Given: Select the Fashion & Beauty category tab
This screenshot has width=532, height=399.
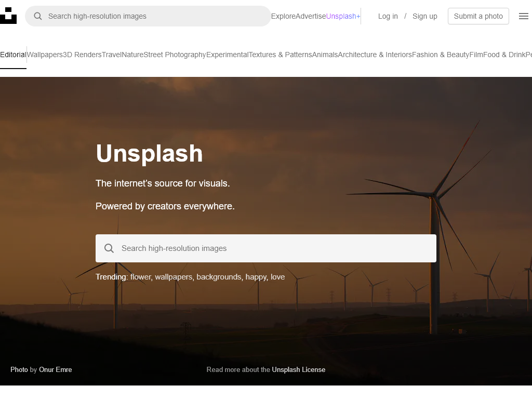Looking at the screenshot, I should pos(441,55).
